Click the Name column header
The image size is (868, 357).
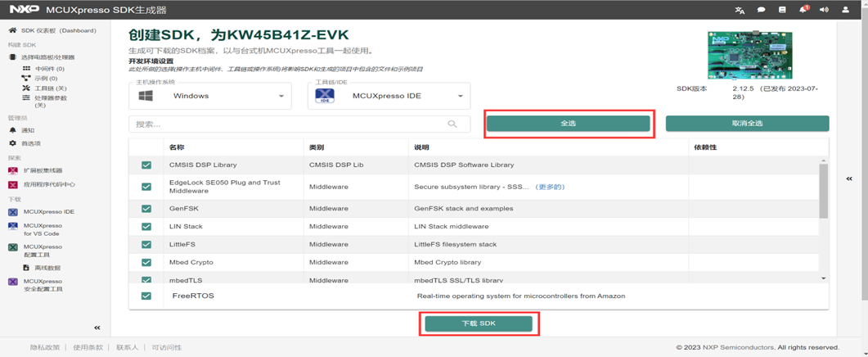[x=177, y=148]
